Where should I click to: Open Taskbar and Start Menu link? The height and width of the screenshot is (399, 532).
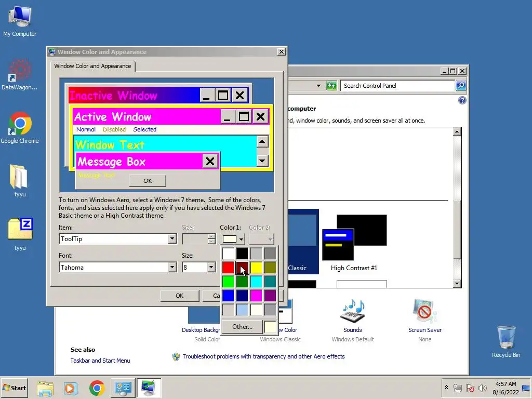(x=100, y=361)
